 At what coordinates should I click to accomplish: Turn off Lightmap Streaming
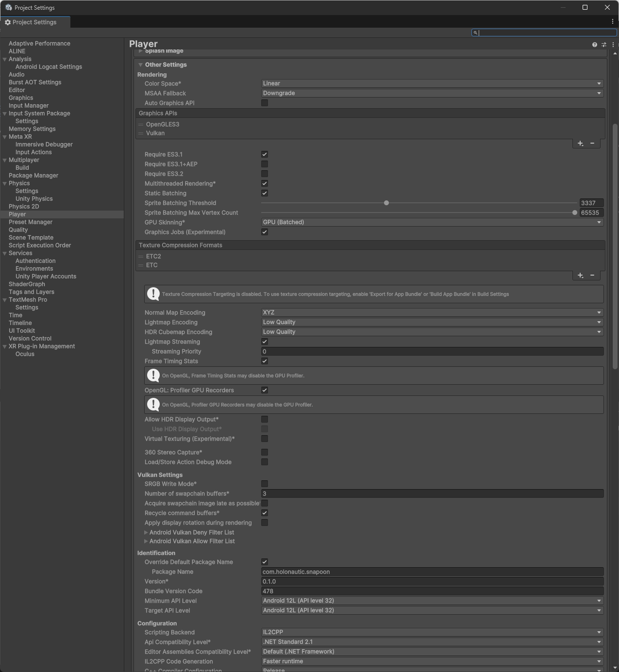[x=265, y=342]
